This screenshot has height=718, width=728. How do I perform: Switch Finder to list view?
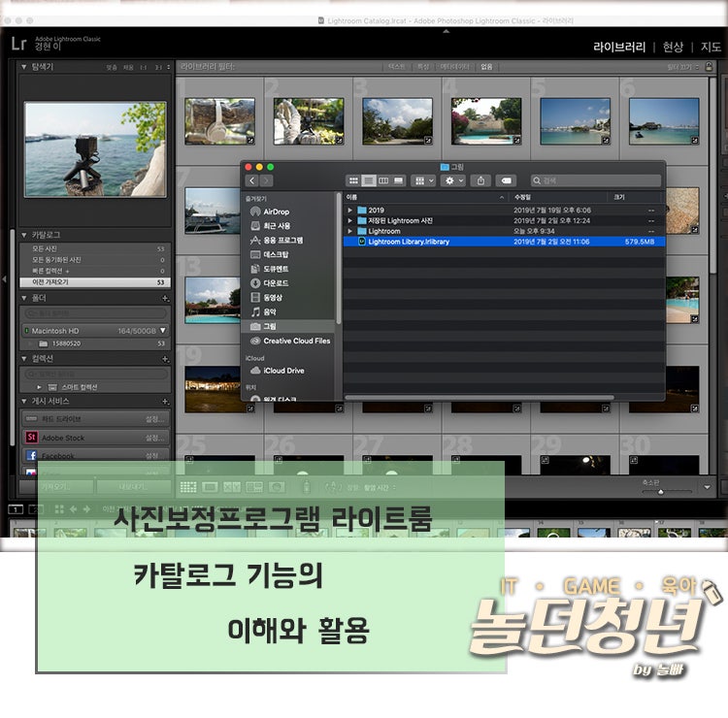click(x=369, y=180)
